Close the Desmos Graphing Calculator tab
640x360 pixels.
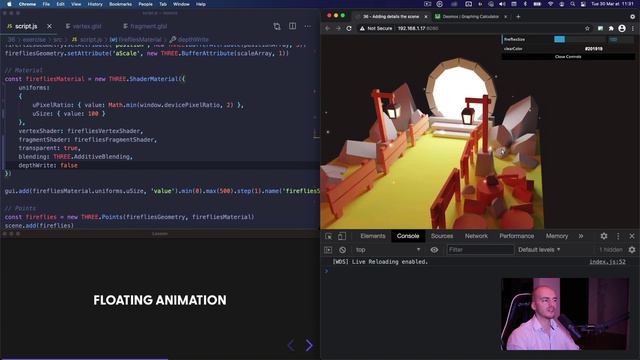tap(505, 17)
